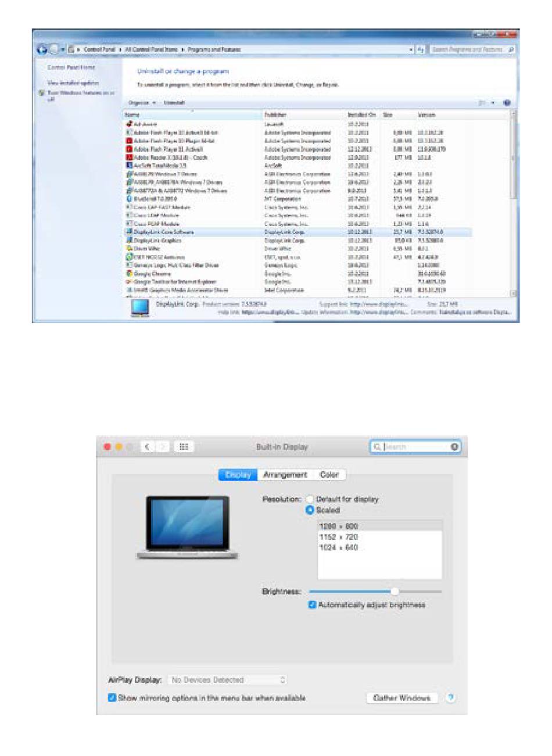
Task: Click the ArcSoft TotalMedia 3.5 icon
Action: tap(130, 166)
